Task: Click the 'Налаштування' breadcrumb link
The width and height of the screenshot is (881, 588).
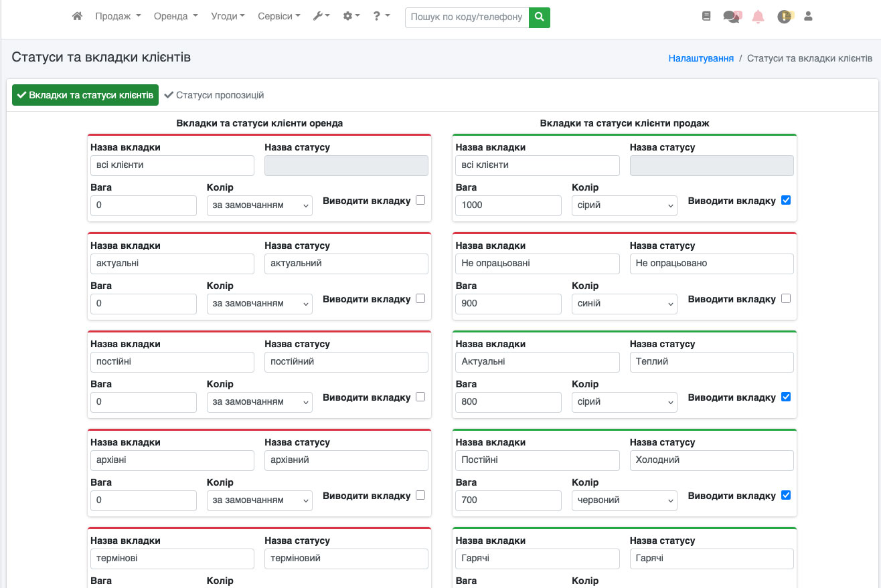Action: click(701, 58)
